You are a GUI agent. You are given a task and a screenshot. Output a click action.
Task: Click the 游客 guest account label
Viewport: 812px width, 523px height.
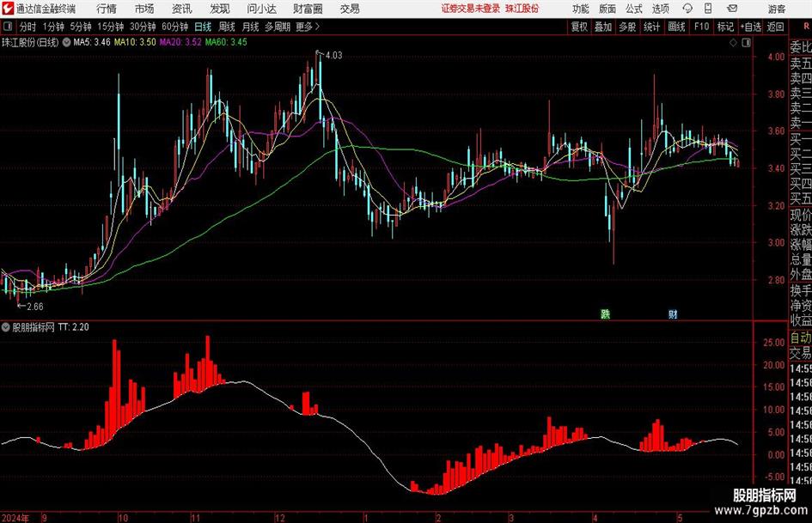(777, 9)
